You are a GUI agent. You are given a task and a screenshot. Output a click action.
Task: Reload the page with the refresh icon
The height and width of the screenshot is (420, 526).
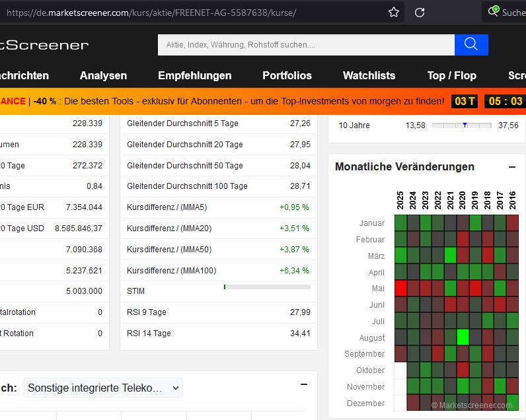[419, 13]
